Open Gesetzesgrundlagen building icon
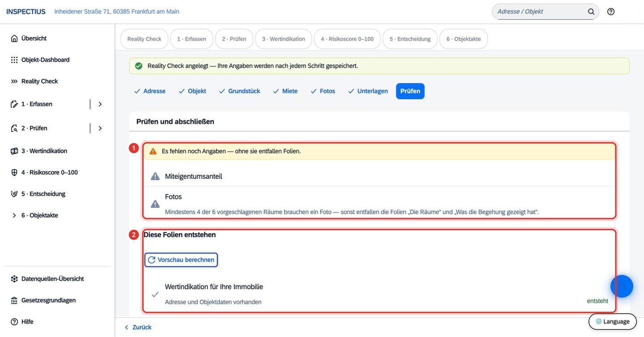Image resolution: width=644 pixels, height=337 pixels. tap(14, 300)
